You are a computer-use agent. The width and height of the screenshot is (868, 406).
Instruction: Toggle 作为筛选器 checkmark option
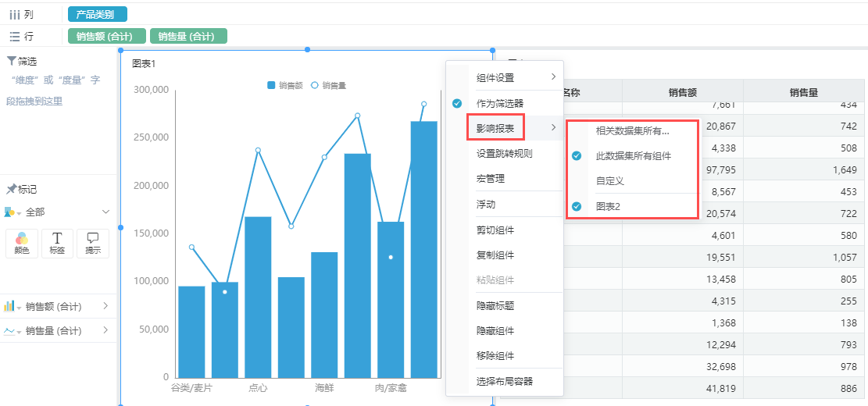[457, 103]
